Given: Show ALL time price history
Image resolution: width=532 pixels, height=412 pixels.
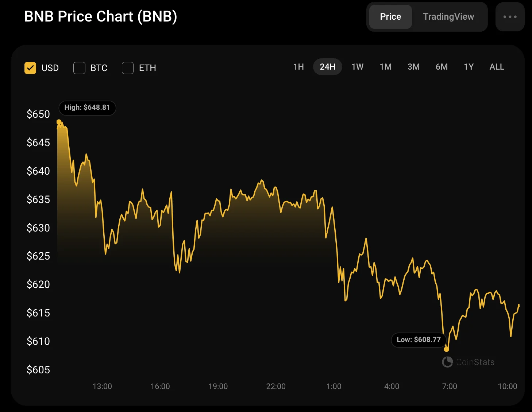Looking at the screenshot, I should coord(497,67).
